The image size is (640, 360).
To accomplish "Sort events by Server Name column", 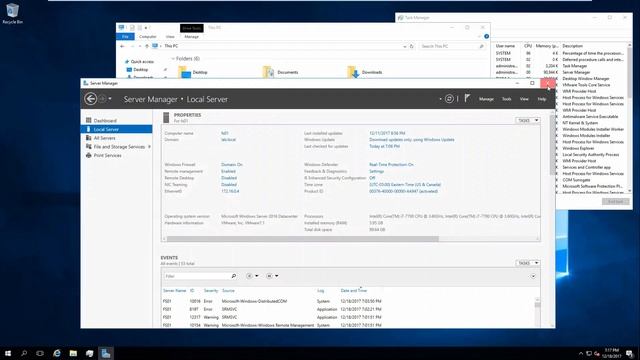I will click(175, 291).
